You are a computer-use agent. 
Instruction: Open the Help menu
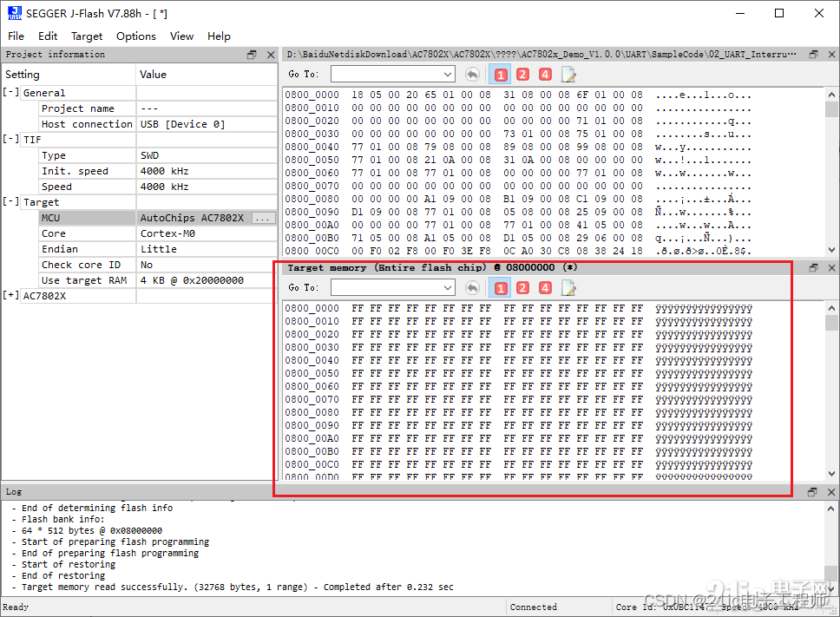pyautogui.click(x=219, y=36)
